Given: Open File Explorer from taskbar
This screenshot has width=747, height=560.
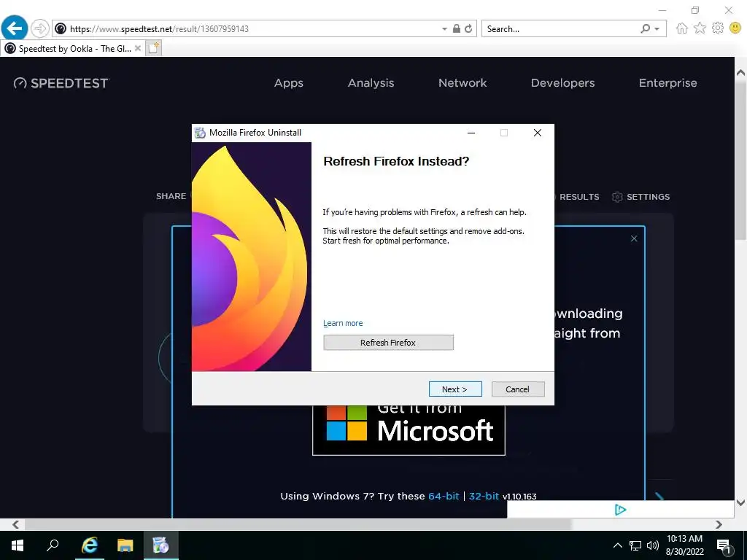Looking at the screenshot, I should [125, 545].
